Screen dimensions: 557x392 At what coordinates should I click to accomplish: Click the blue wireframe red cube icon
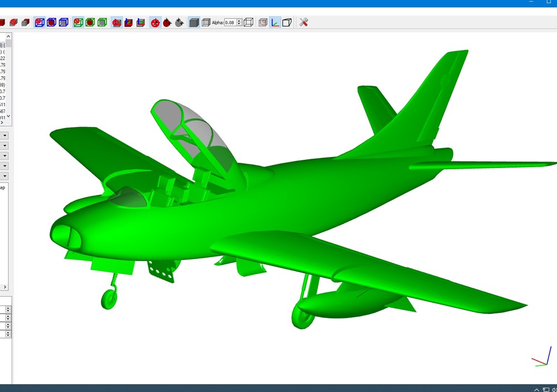[x=51, y=22]
